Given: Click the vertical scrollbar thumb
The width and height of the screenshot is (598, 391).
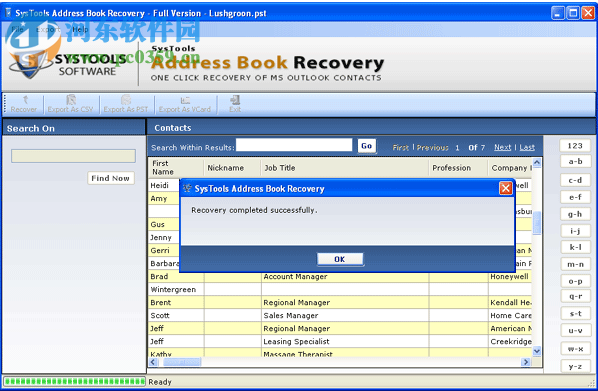Looking at the screenshot, I should coord(537,223).
